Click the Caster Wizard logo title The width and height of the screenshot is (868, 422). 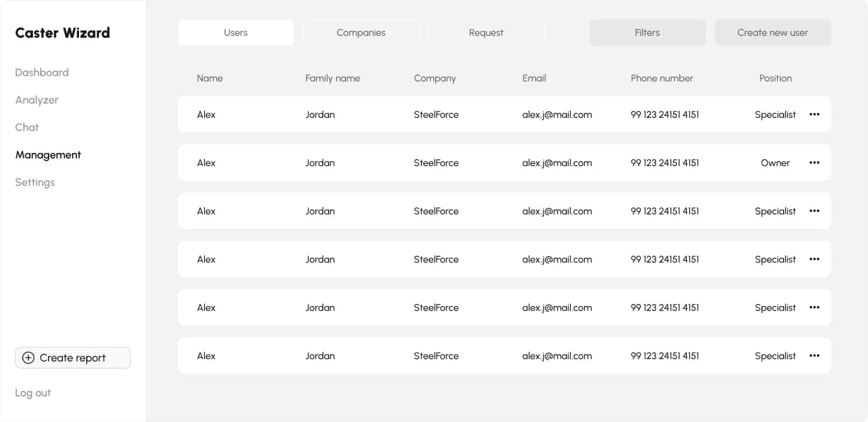click(63, 33)
